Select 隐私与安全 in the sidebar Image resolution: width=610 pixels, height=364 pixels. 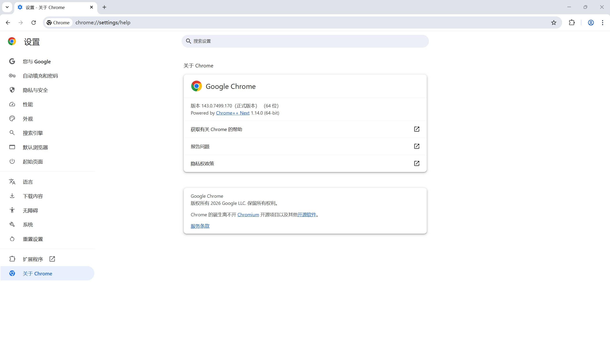(x=35, y=90)
